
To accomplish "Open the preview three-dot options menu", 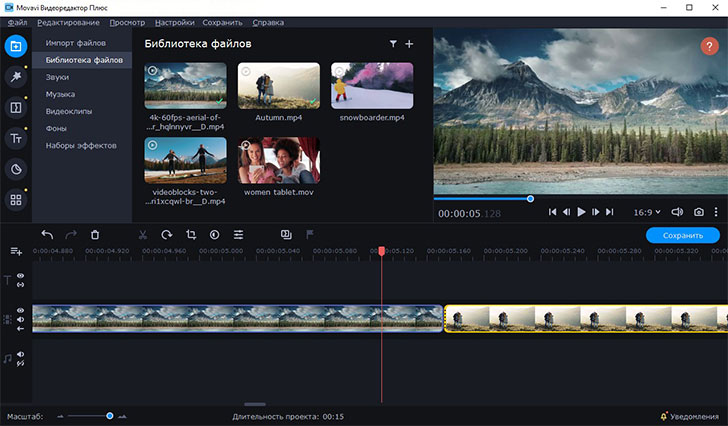I will (716, 212).
